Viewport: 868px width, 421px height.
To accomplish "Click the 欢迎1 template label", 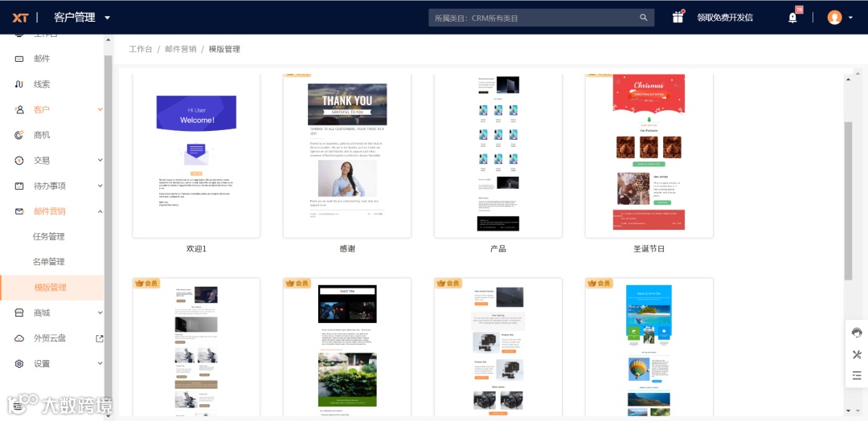I will coord(197,249).
